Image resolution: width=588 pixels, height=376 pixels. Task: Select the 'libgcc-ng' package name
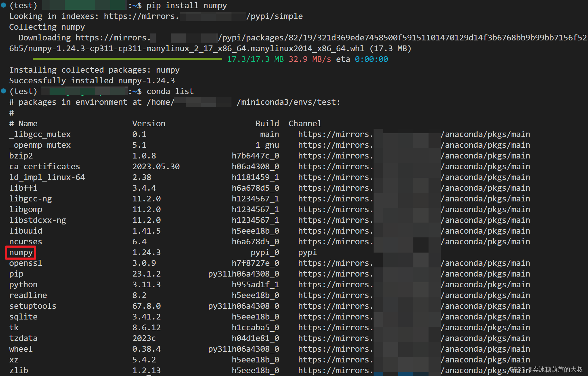click(x=31, y=199)
